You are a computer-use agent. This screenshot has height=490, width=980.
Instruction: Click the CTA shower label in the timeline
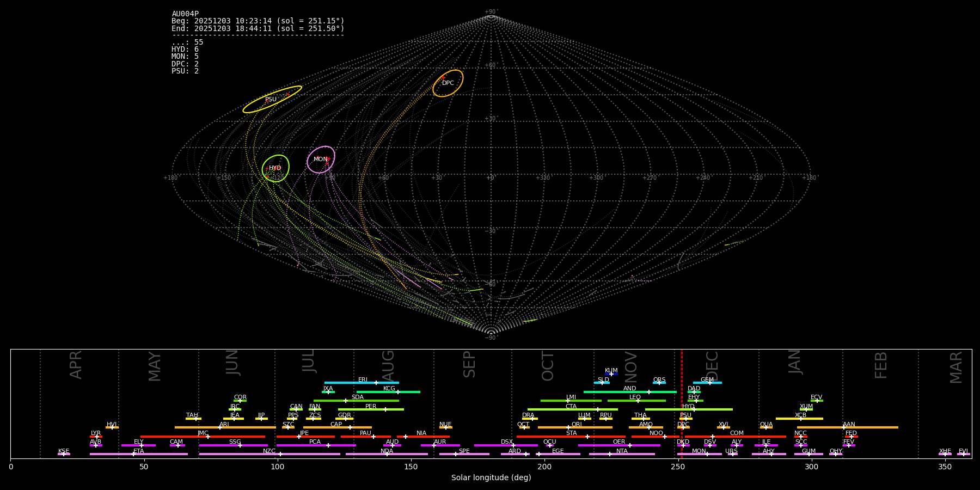point(571,407)
